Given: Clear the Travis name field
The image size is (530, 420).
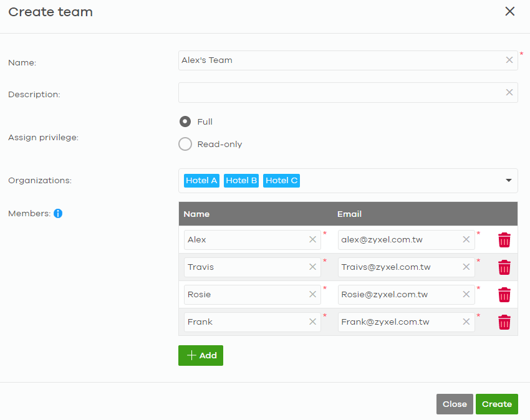Looking at the screenshot, I should pos(312,267).
